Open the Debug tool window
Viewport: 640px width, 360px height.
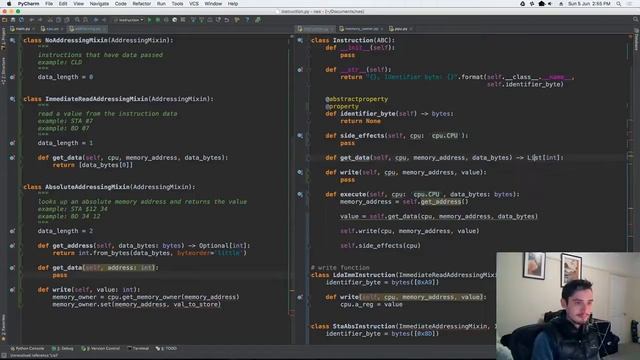click(63, 349)
